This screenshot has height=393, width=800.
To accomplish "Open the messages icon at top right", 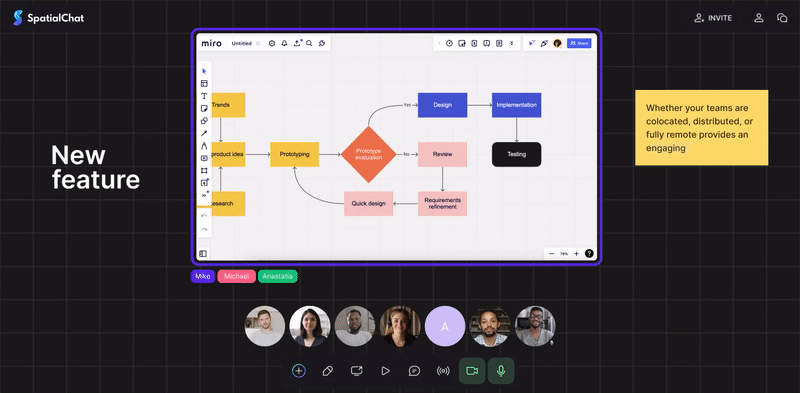I will pos(782,18).
